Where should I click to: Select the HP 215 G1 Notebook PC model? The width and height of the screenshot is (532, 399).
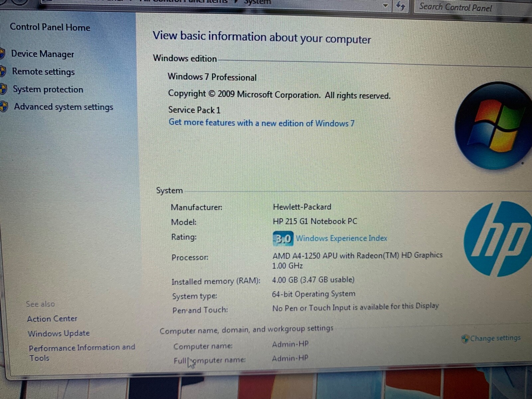(315, 221)
